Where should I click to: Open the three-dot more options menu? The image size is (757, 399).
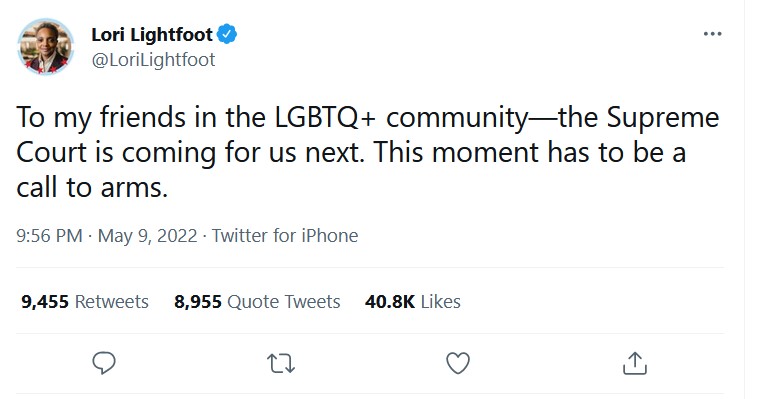[712, 34]
